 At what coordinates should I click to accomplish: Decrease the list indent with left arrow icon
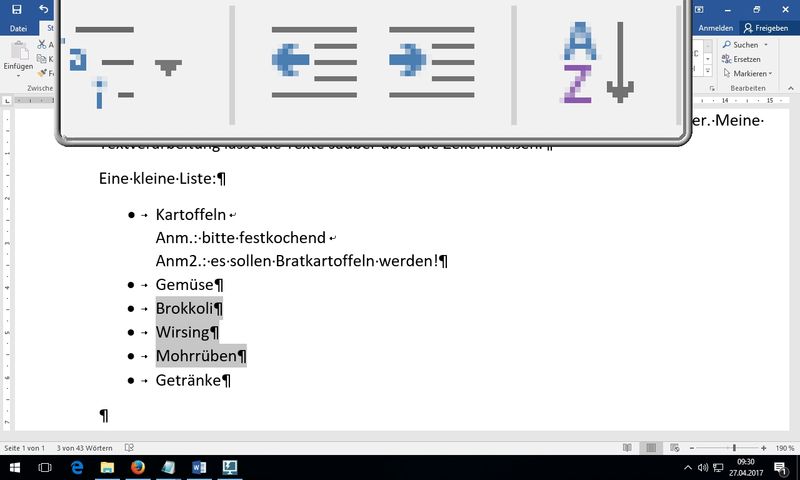[x=314, y=61]
